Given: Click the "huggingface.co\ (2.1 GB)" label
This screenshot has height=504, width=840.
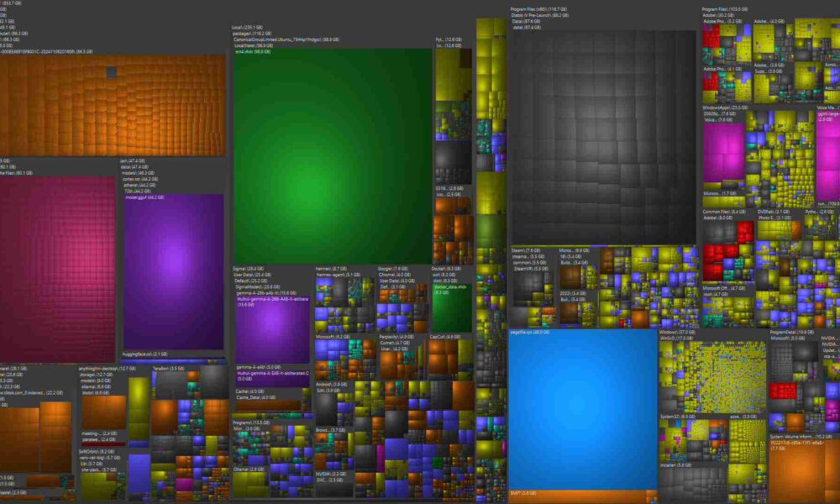Looking at the screenshot, I should 144,354.
